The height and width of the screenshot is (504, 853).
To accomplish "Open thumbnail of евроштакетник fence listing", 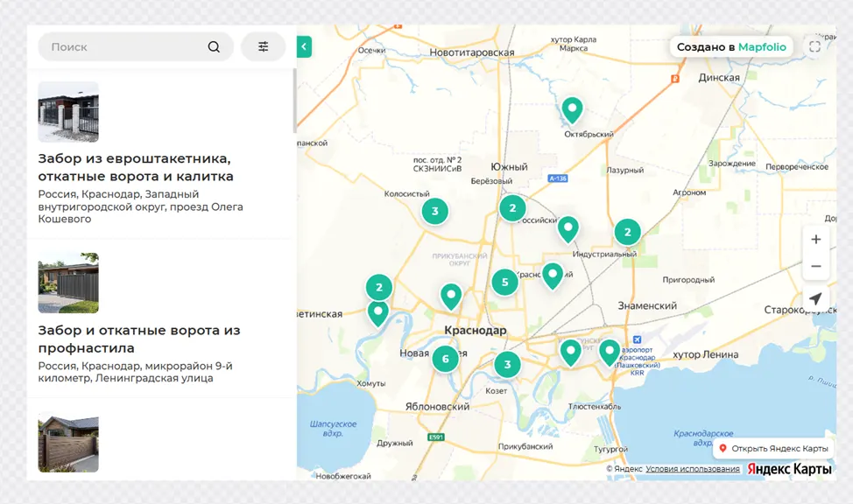I will click(68, 112).
